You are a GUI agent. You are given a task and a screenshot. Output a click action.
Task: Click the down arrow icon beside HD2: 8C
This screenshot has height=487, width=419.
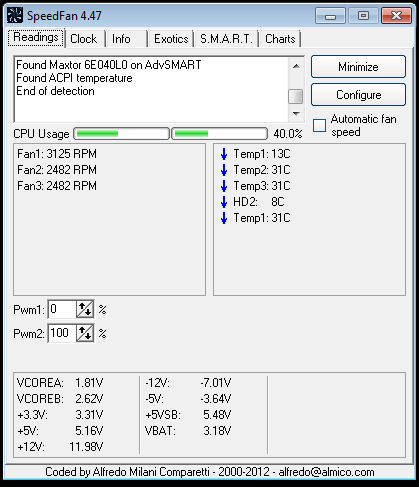[x=224, y=202]
